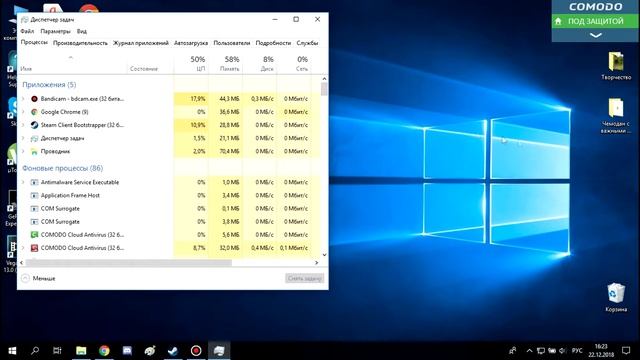The height and width of the screenshot is (360, 640).
Task: Select the Фоновые процессы (86) heading
Action: point(62,168)
